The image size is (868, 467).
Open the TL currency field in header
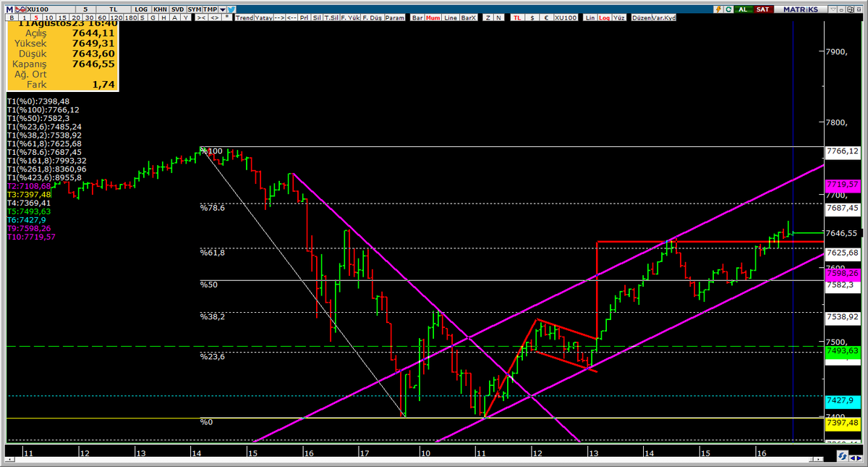click(x=114, y=9)
